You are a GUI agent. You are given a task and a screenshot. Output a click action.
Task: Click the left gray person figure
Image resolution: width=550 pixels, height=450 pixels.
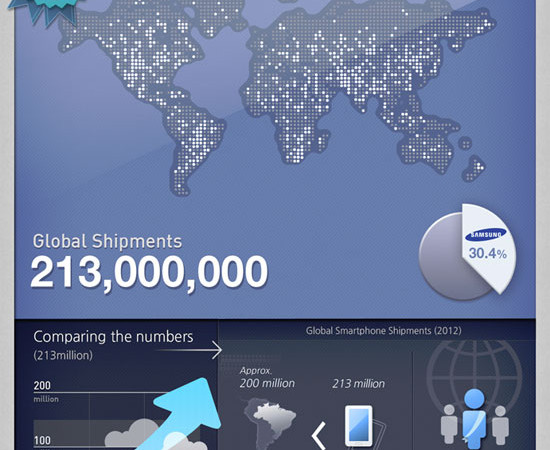[449, 424]
